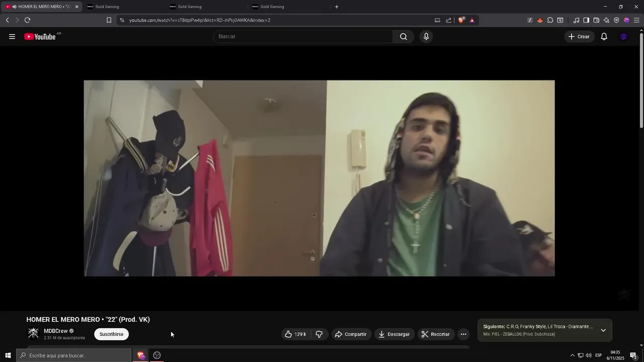Open the browser playlist music-note icon
This screenshot has height=362, width=644.
[576, 20]
